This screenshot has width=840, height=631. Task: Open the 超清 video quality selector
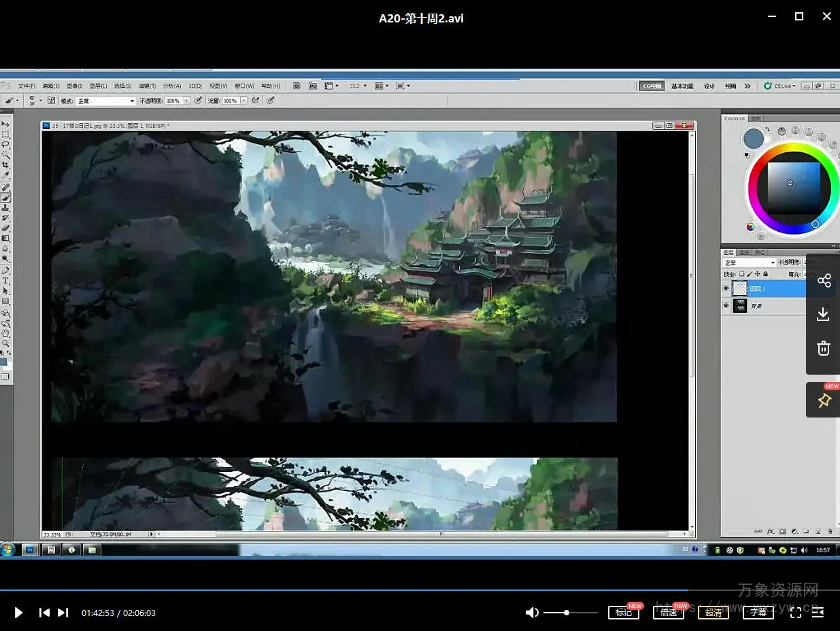coord(713,613)
